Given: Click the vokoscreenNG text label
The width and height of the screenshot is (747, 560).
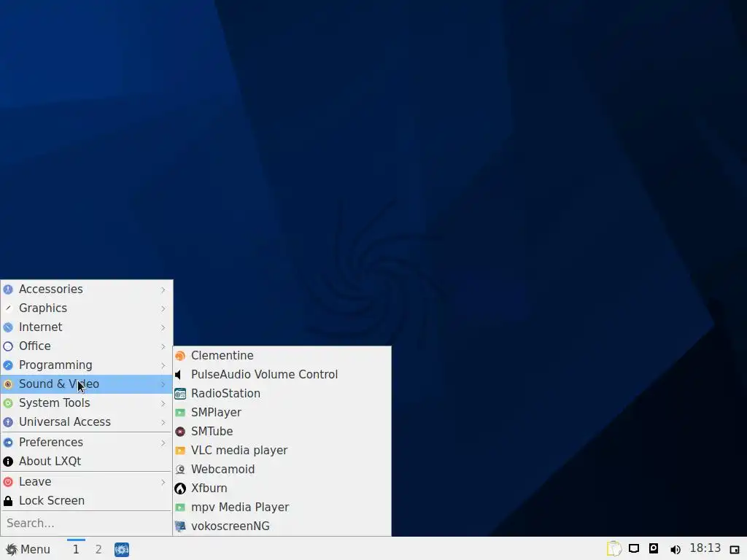Looking at the screenshot, I should point(231,526).
